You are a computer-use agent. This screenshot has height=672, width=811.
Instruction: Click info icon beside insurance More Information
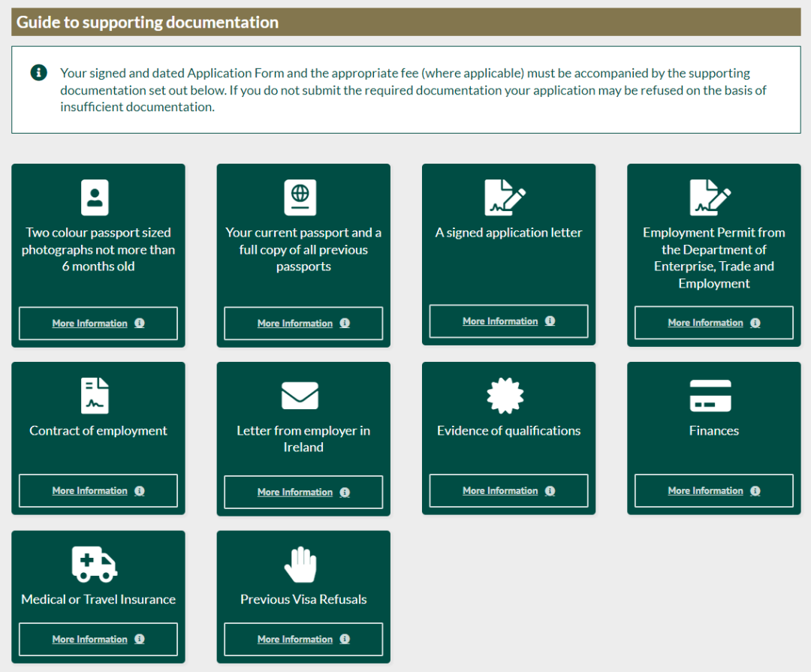(139, 639)
